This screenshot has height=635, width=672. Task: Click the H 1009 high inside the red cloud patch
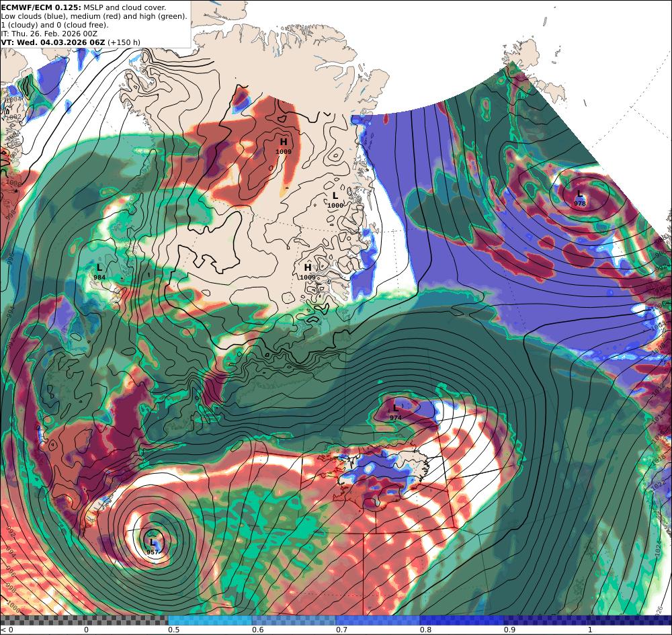point(284,146)
